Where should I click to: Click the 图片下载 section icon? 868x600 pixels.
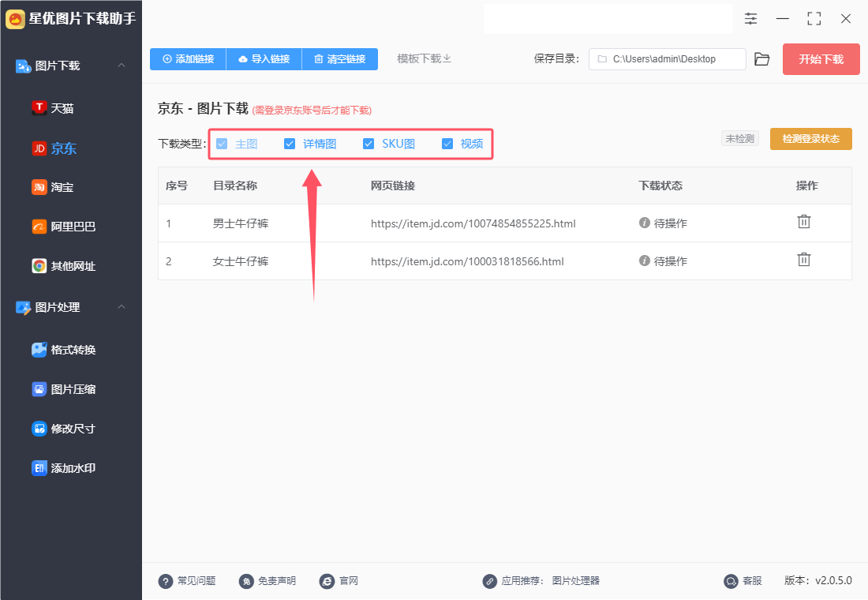pos(23,66)
